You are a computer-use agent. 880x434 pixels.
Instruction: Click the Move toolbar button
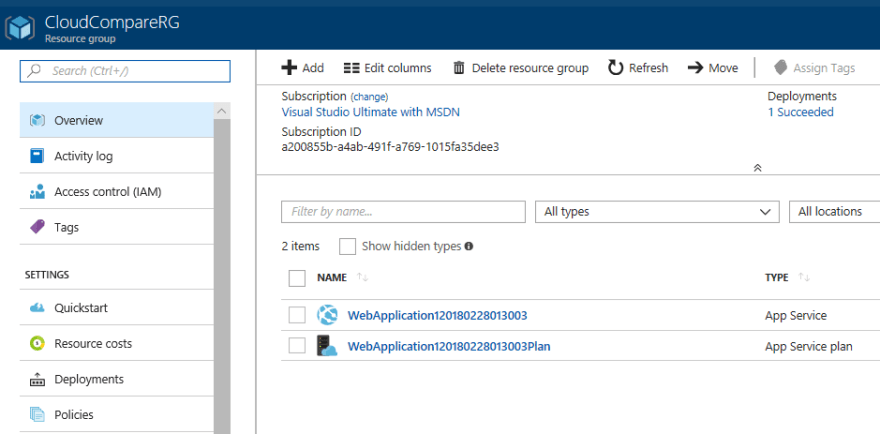pos(713,68)
